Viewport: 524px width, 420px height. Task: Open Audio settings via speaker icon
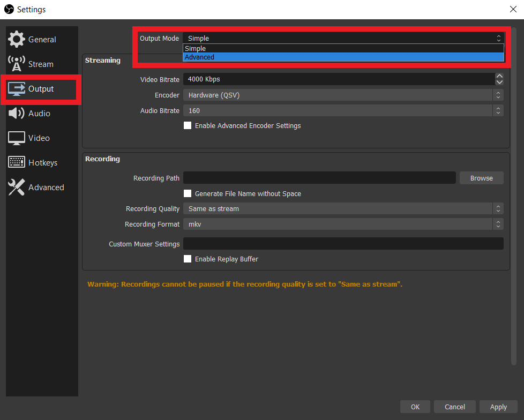tap(17, 113)
